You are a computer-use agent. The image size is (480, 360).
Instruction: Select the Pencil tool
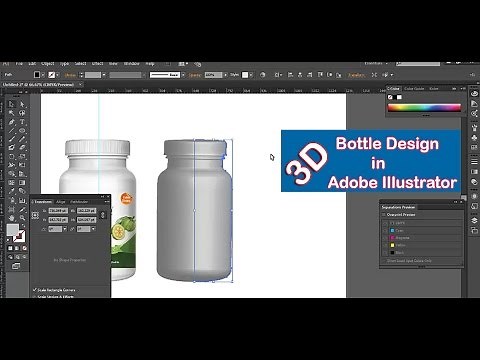(x=22, y=139)
